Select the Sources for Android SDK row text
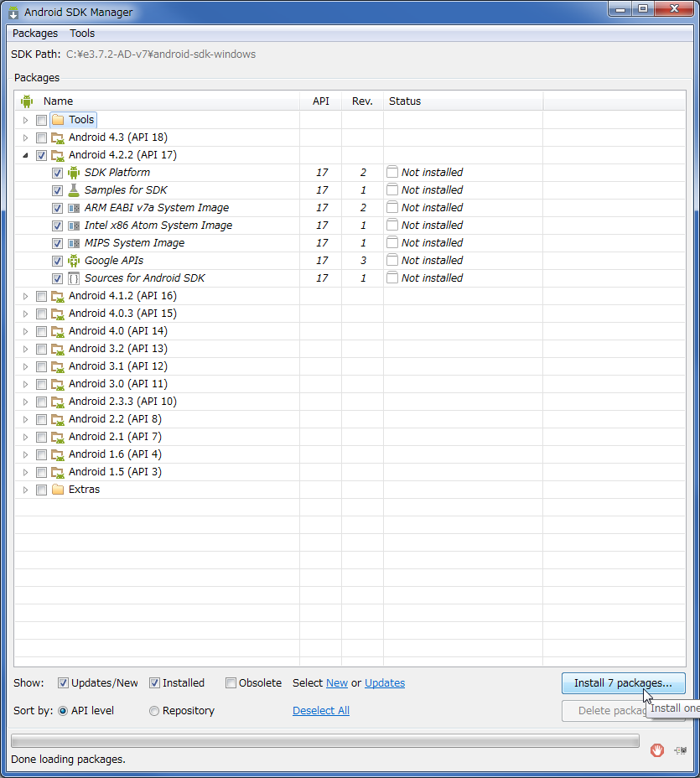The height and width of the screenshot is (778, 700). click(x=144, y=277)
